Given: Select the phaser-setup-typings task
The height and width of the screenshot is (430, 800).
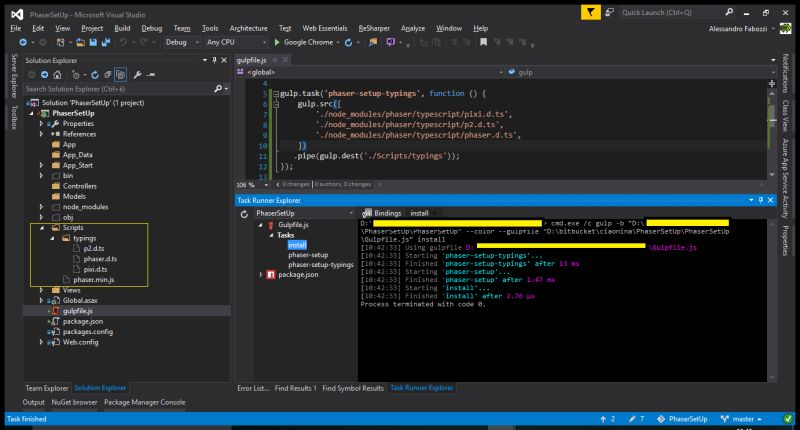Looking at the screenshot, I should coord(320,265).
